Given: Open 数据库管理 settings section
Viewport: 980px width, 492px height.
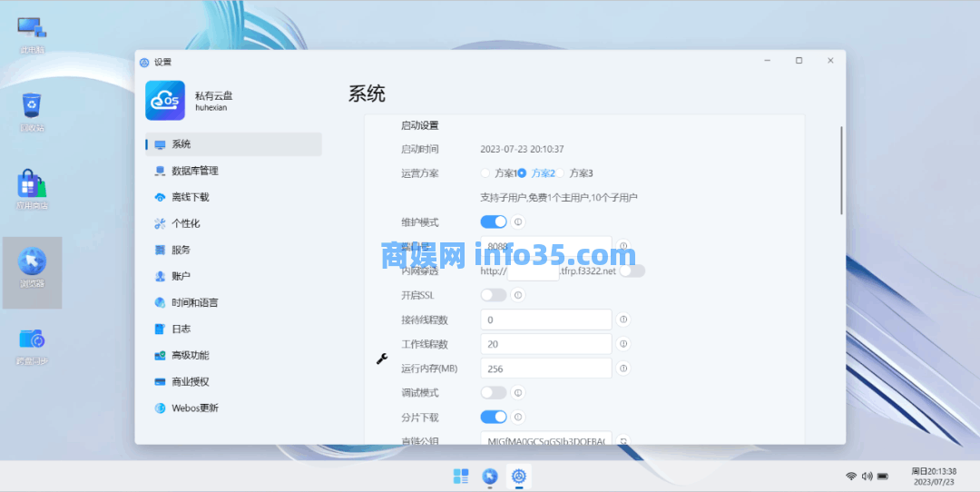Looking at the screenshot, I should [234, 171].
